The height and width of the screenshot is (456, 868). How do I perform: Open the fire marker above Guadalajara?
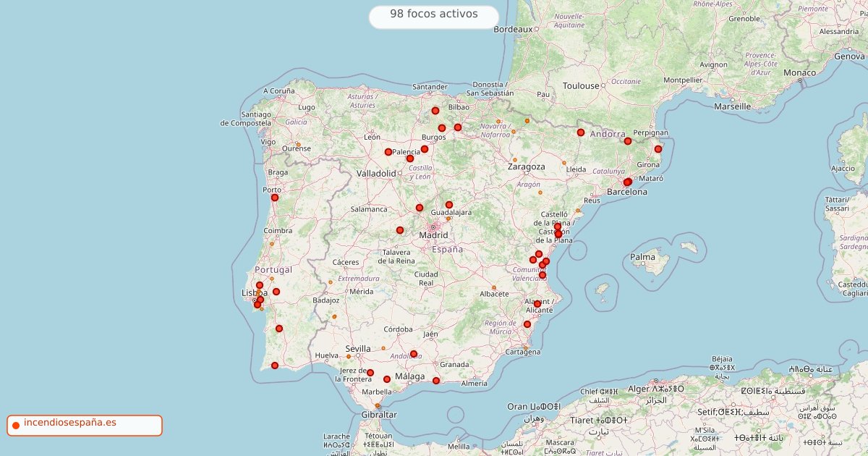(449, 205)
